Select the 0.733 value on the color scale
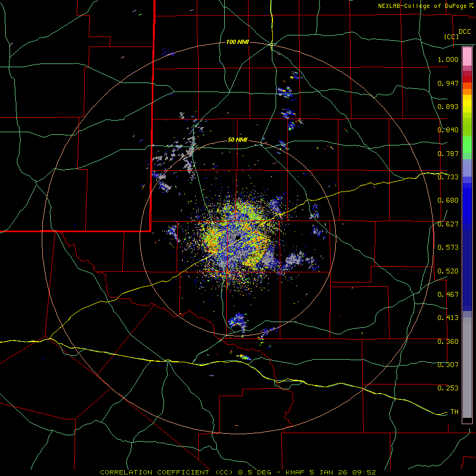This screenshot has height=476, width=476. 448,177
